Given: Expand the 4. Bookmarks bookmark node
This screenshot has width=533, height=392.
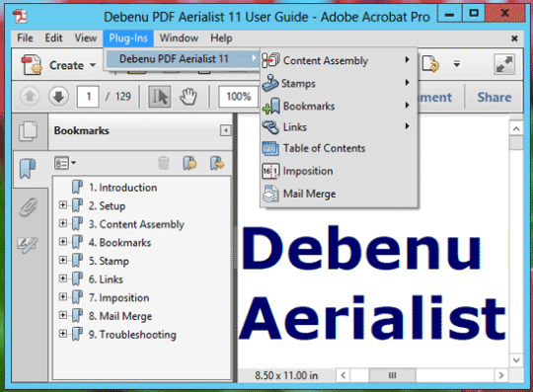Looking at the screenshot, I should 63,241.
